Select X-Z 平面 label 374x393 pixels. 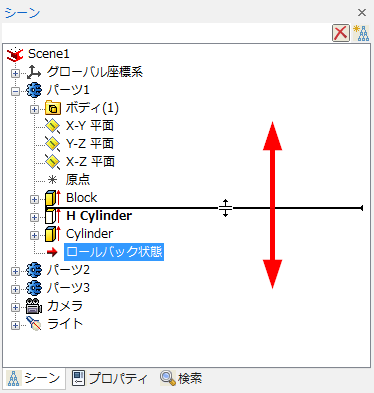[90, 162]
